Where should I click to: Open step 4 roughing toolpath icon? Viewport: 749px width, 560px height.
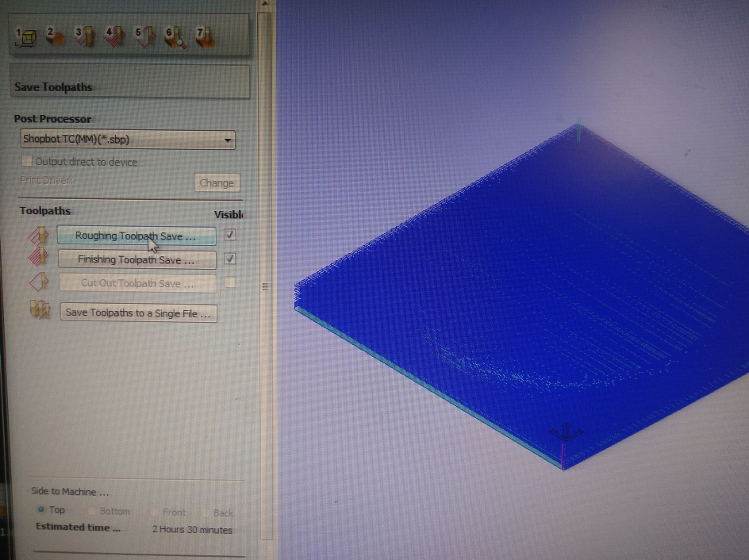tap(115, 36)
